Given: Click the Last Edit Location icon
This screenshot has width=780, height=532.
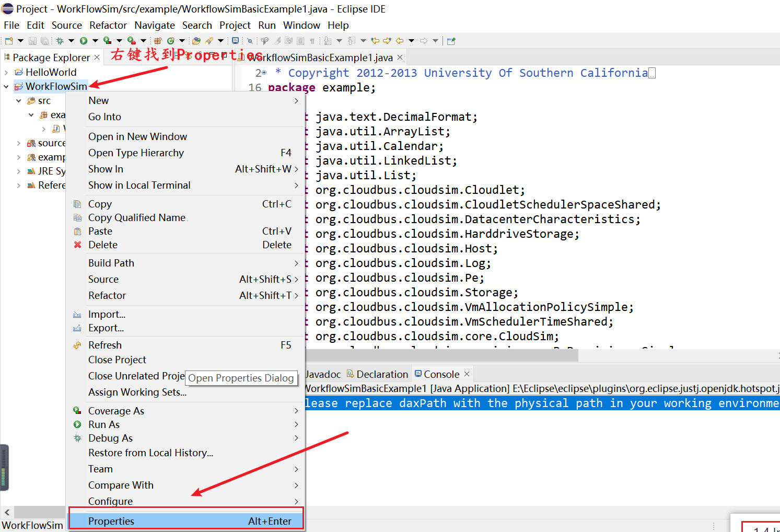Looking at the screenshot, I should coord(375,41).
